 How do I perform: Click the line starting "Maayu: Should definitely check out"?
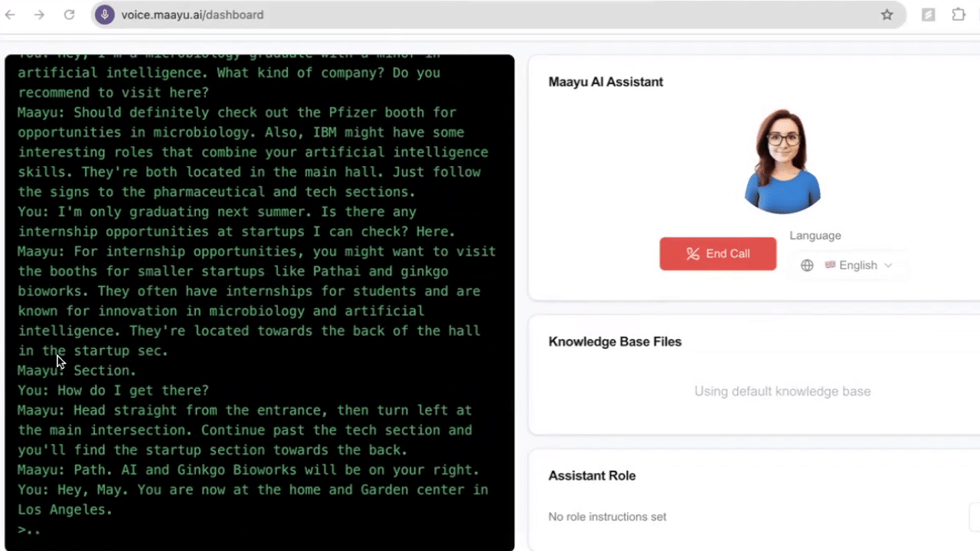tap(237, 112)
